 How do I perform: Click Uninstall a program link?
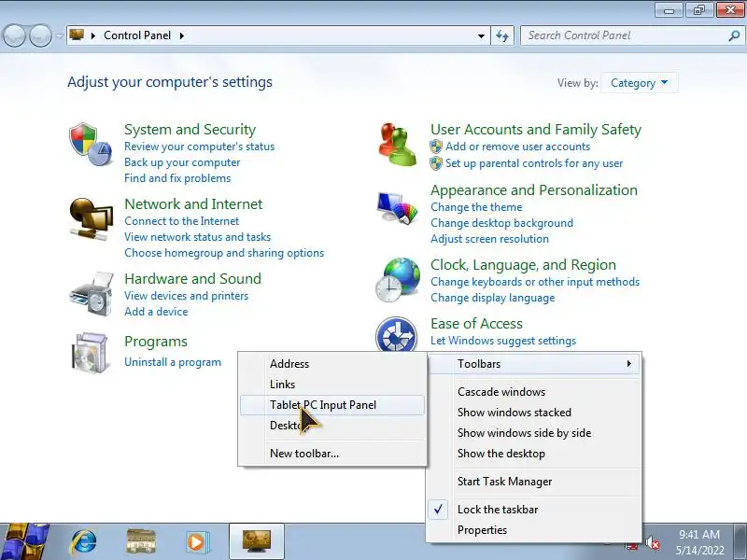[173, 362]
